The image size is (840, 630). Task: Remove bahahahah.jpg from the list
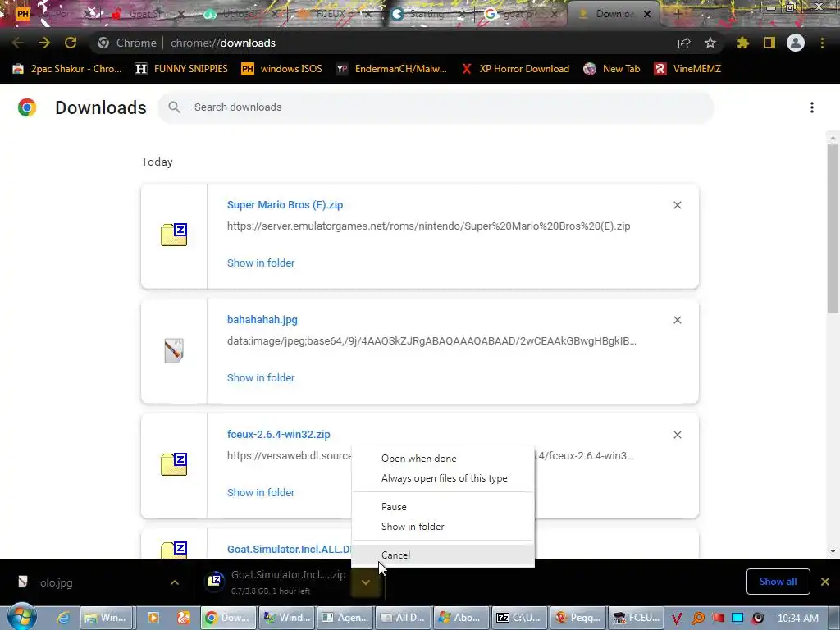677,320
